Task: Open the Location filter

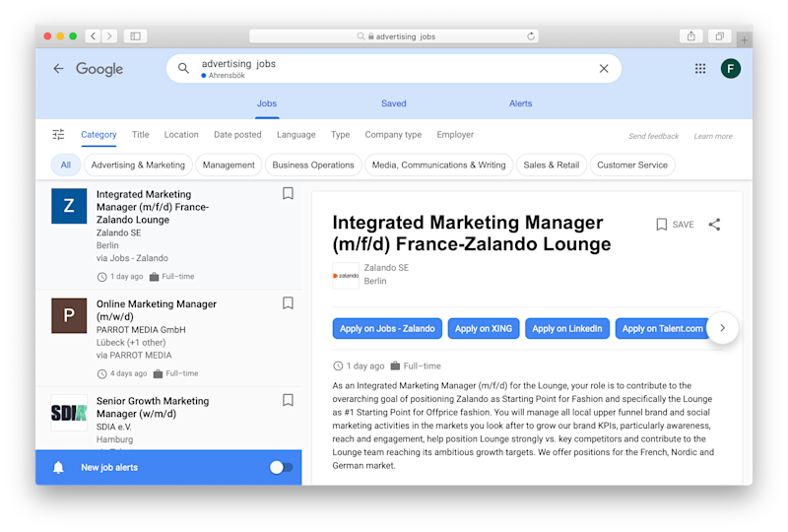Action: [181, 135]
